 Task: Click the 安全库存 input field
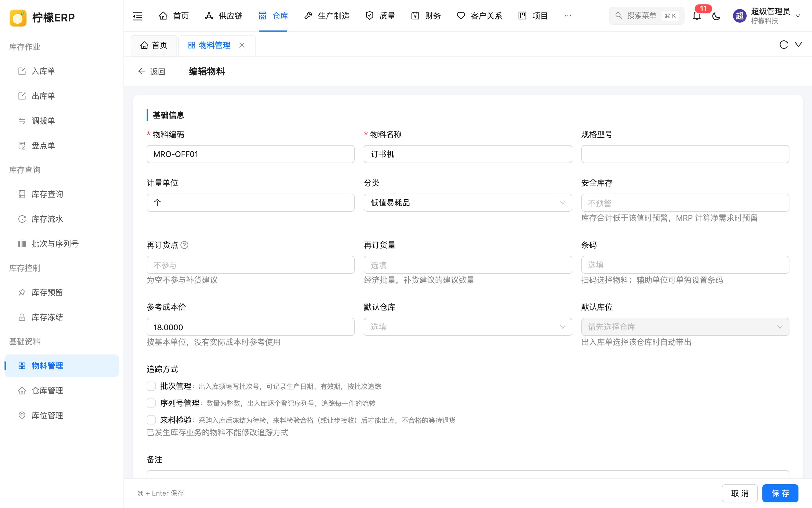pyautogui.click(x=685, y=203)
